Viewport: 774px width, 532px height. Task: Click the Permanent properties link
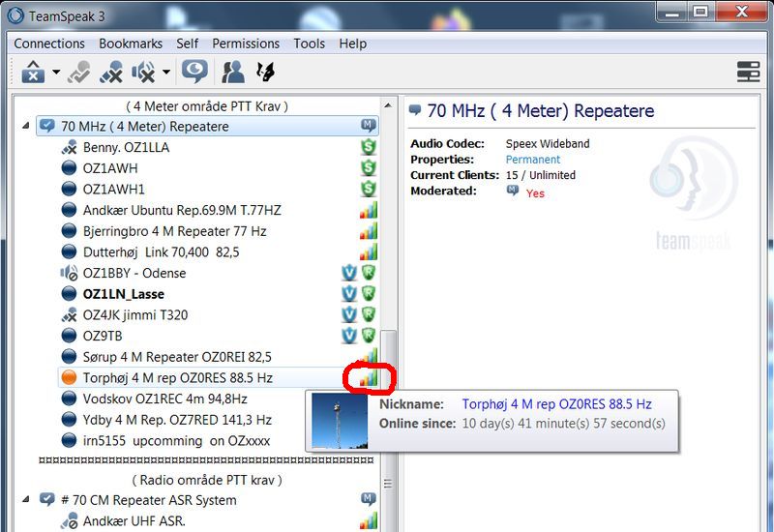tap(533, 160)
